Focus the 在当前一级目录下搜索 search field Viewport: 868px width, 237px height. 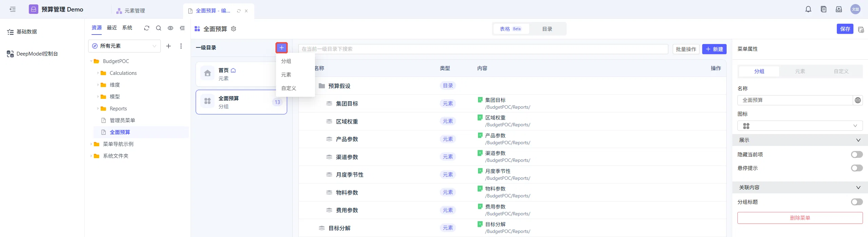coord(483,49)
